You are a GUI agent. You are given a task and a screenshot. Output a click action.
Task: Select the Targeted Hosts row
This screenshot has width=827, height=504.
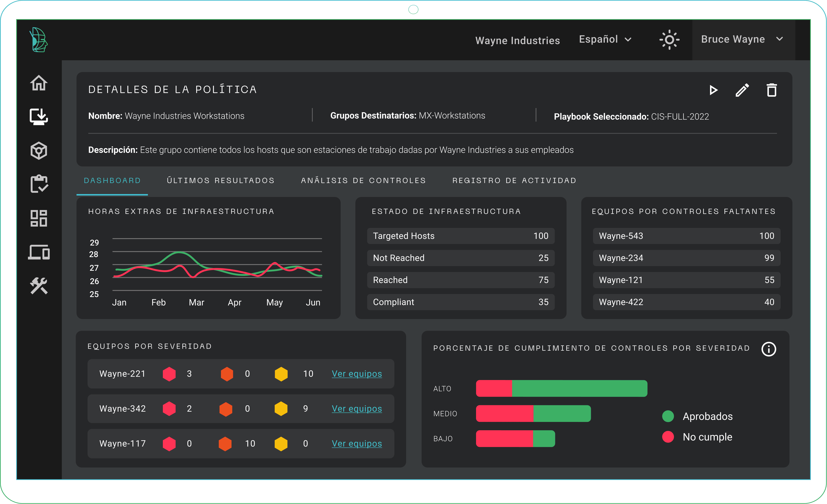461,236
